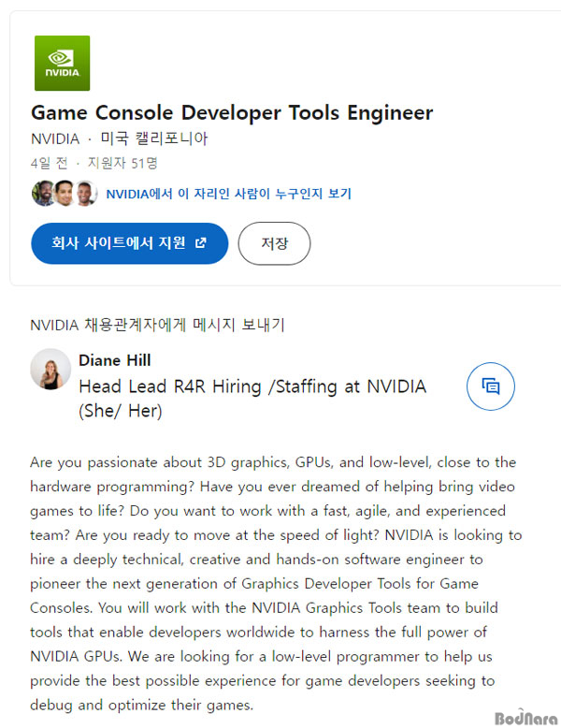Image resolution: width=561 pixels, height=728 pixels.
Task: Click the Head Lead R4R Hiring headline
Action: tap(252, 386)
